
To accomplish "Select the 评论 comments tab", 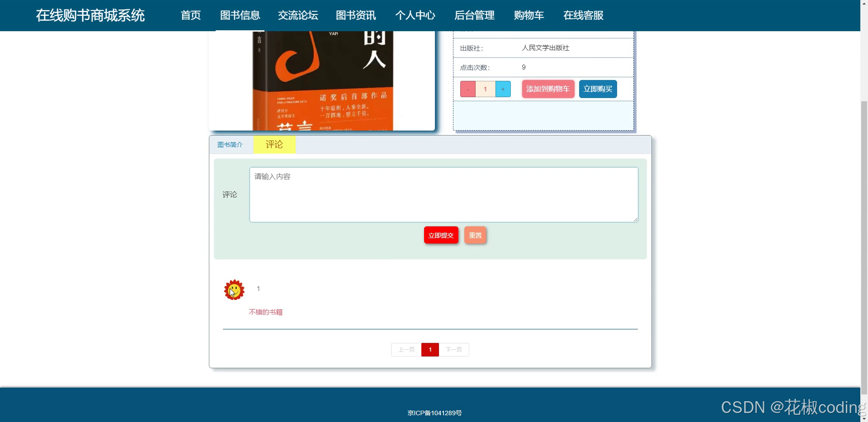I will coord(274,145).
